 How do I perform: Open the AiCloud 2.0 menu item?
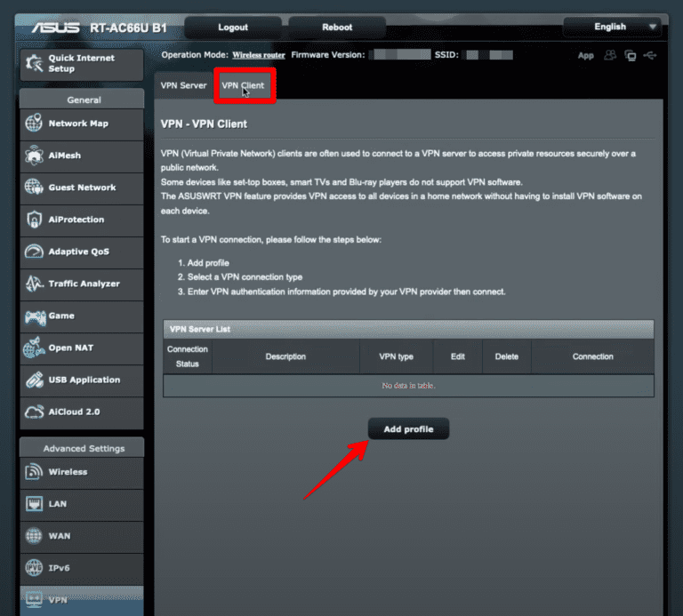[x=82, y=412]
